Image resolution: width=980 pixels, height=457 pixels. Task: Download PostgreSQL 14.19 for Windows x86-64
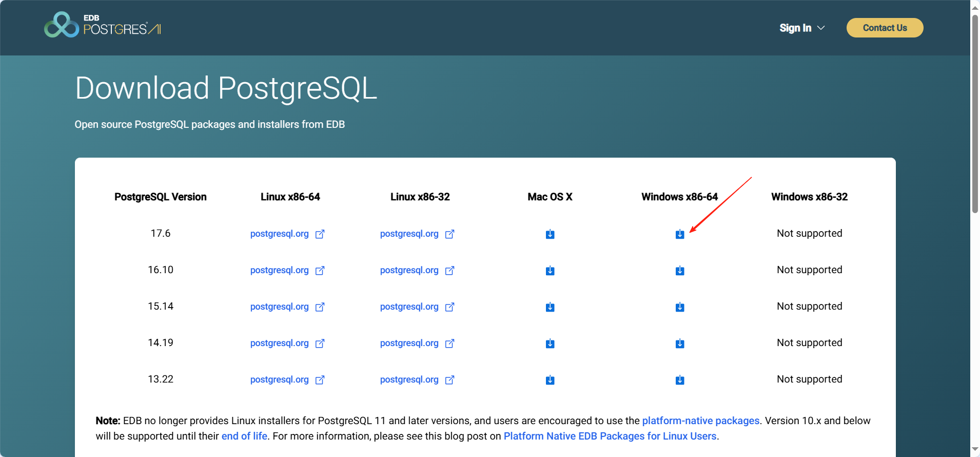pos(679,344)
